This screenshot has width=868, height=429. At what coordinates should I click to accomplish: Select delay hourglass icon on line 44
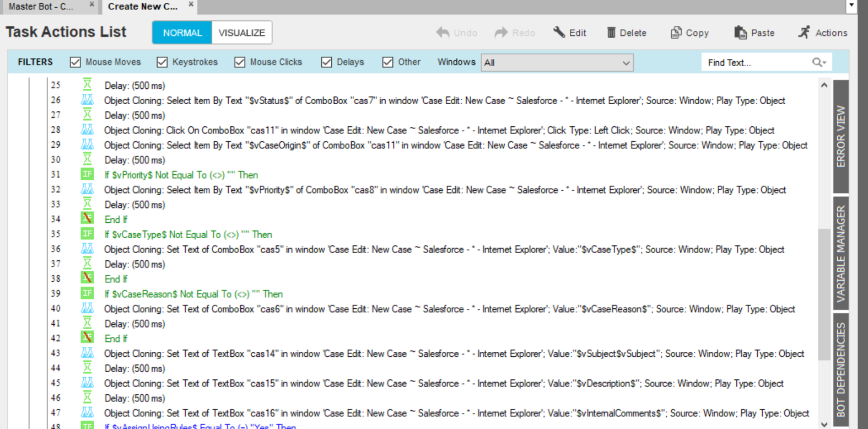pyautogui.click(x=87, y=368)
